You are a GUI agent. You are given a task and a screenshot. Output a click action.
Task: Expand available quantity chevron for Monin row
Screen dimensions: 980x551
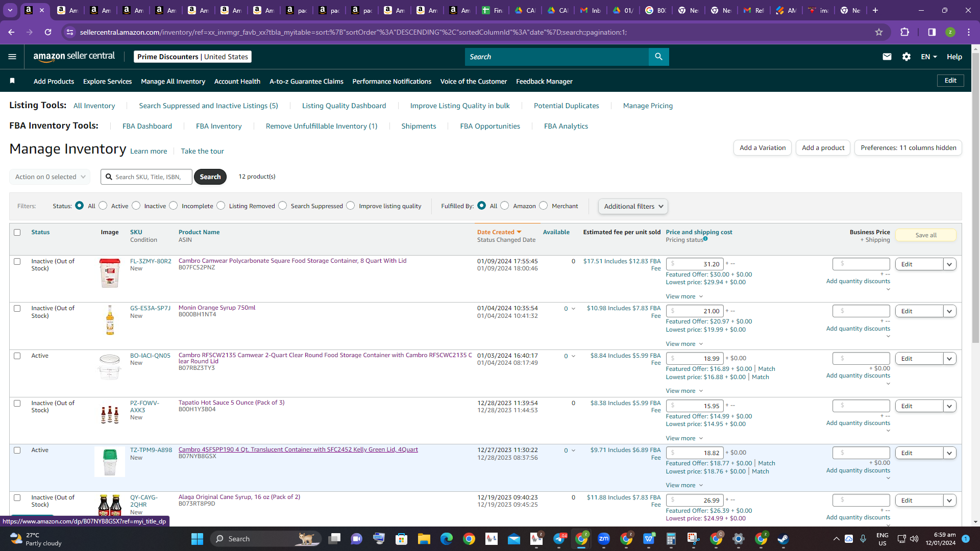point(573,309)
